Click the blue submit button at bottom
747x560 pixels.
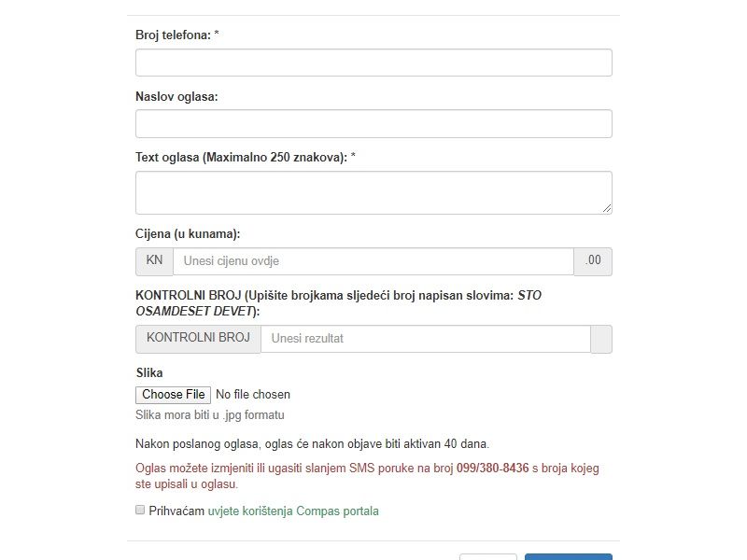click(x=568, y=556)
